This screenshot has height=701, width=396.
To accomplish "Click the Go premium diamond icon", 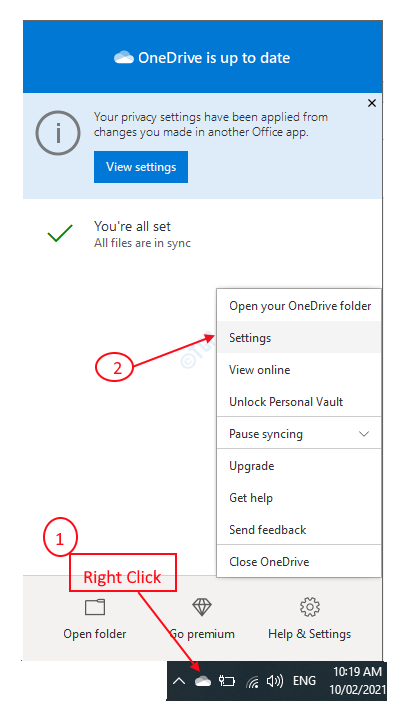I will (202, 607).
